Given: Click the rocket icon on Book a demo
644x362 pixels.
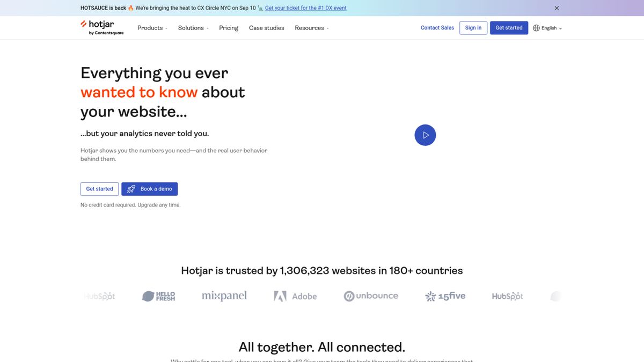Looking at the screenshot, I should (131, 189).
